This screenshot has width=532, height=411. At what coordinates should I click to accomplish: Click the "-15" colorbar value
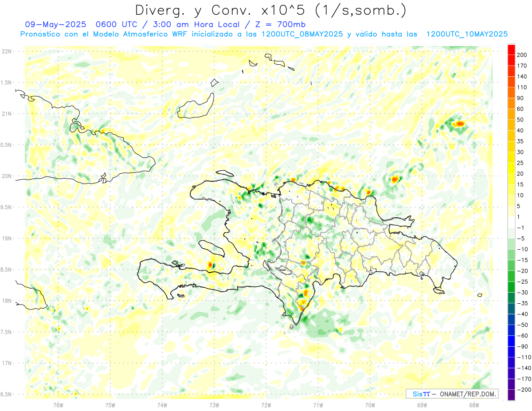[522, 260]
